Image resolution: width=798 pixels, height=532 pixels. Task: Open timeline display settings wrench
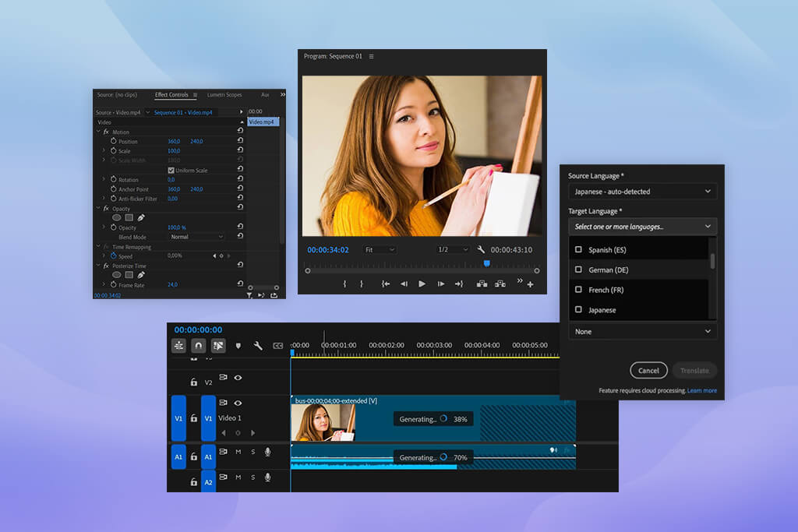258,346
